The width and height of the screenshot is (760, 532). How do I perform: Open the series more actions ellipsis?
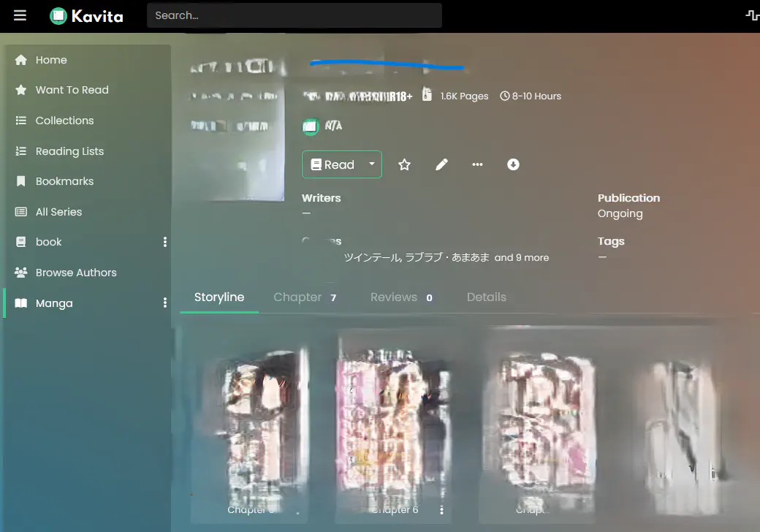pyautogui.click(x=477, y=164)
